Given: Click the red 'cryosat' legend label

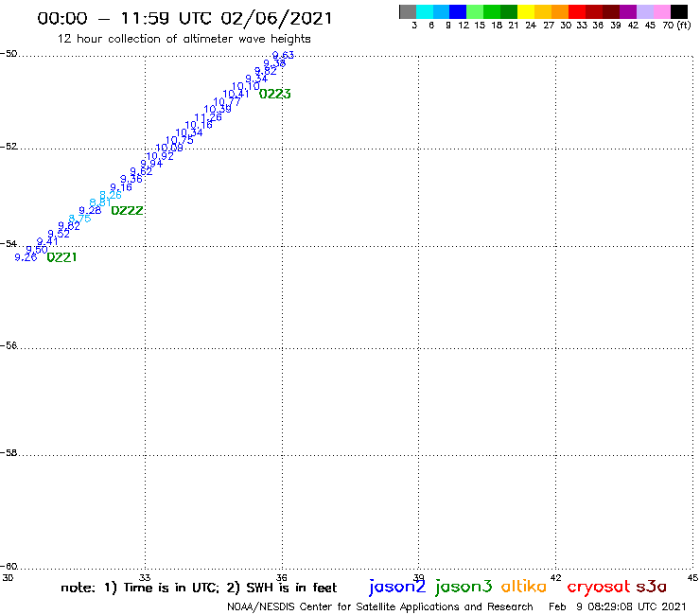Looking at the screenshot, I should (x=599, y=588).
